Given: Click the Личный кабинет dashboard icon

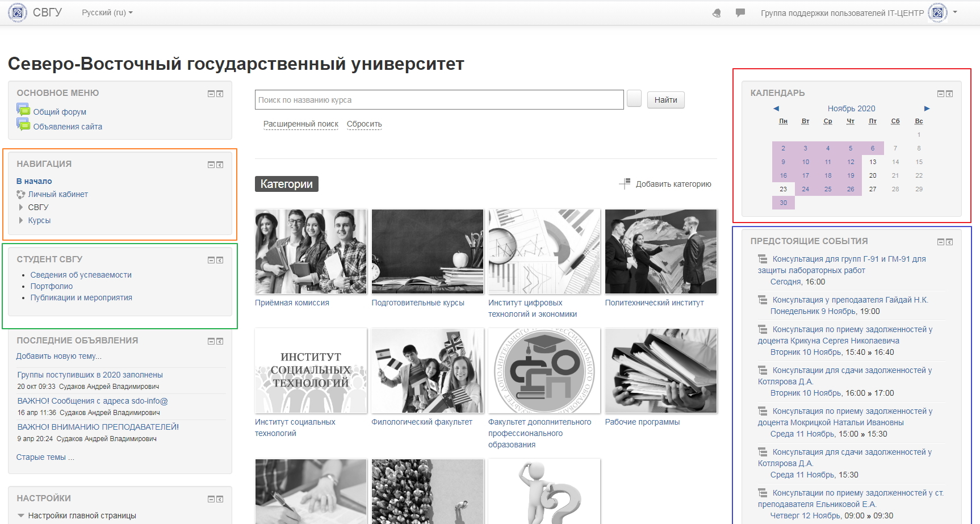Looking at the screenshot, I should 21,195.
